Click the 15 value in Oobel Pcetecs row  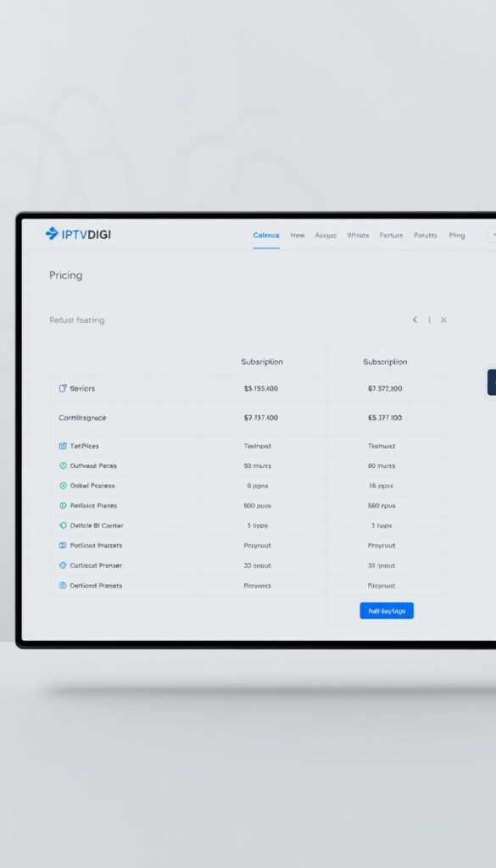click(381, 486)
